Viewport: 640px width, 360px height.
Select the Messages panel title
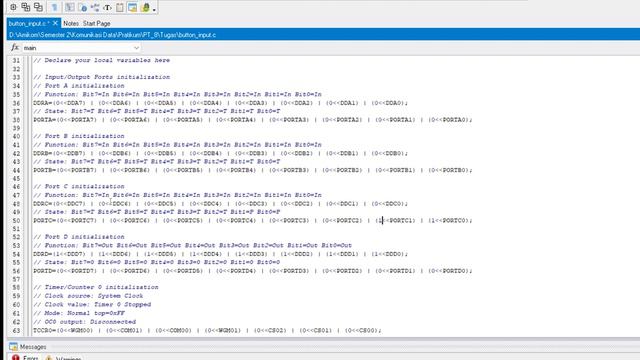pyautogui.click(x=33, y=347)
